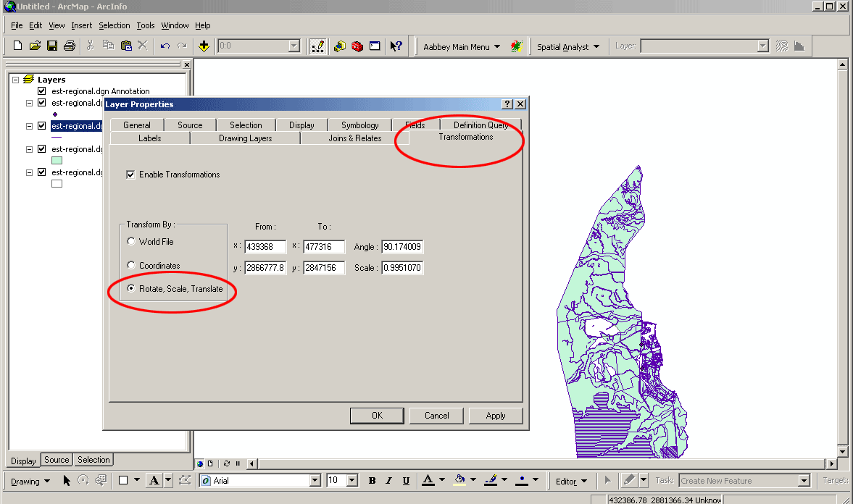This screenshot has width=853, height=504.
Task: Apply the transformation settings
Action: pyautogui.click(x=496, y=415)
